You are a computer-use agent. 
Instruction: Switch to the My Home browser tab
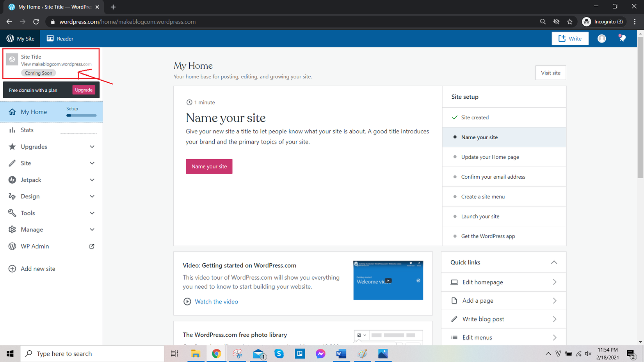coord(54,7)
